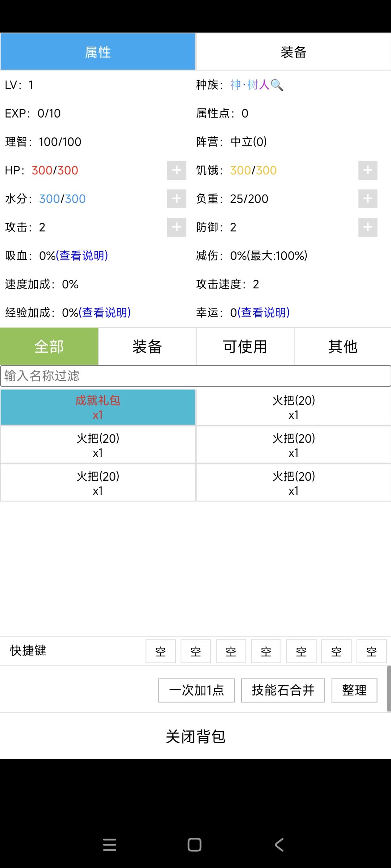Show 其他 items in inventory
Image resolution: width=391 pixels, height=868 pixels.
click(343, 346)
